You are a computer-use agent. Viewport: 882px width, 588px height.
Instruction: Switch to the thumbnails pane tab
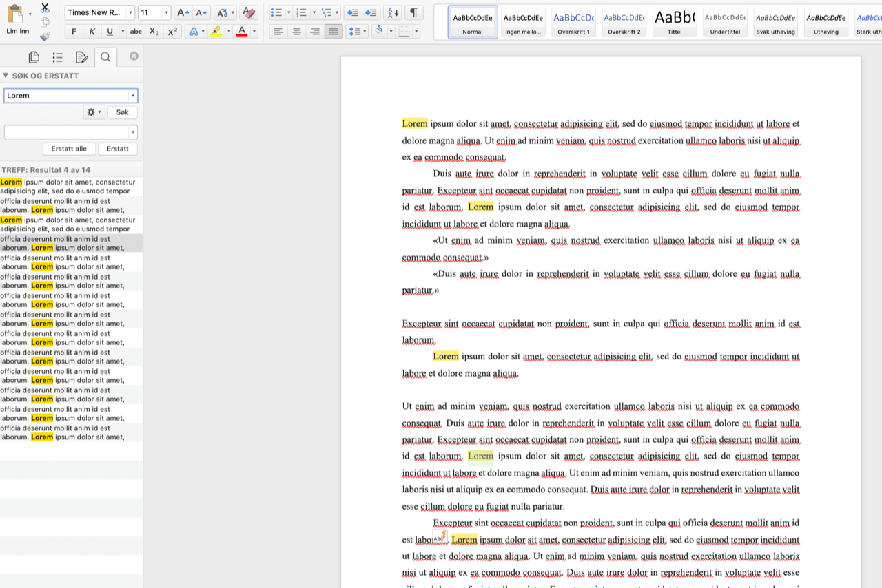tap(34, 57)
